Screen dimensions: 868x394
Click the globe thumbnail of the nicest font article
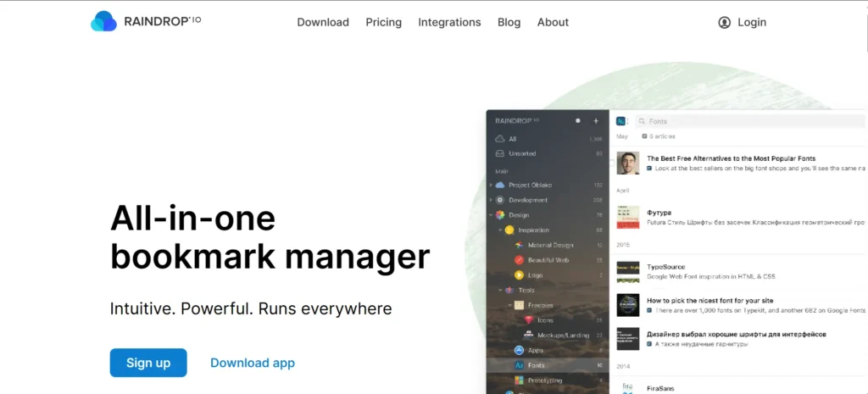pyautogui.click(x=628, y=306)
